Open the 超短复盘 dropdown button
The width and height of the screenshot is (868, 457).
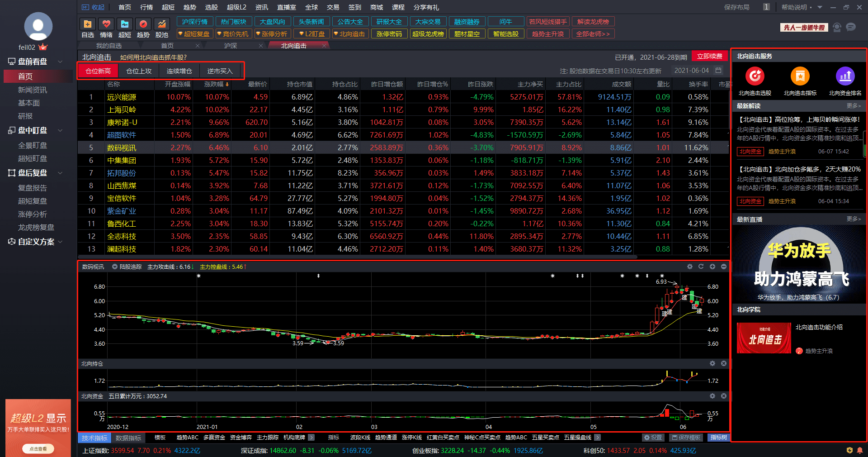tap(195, 34)
